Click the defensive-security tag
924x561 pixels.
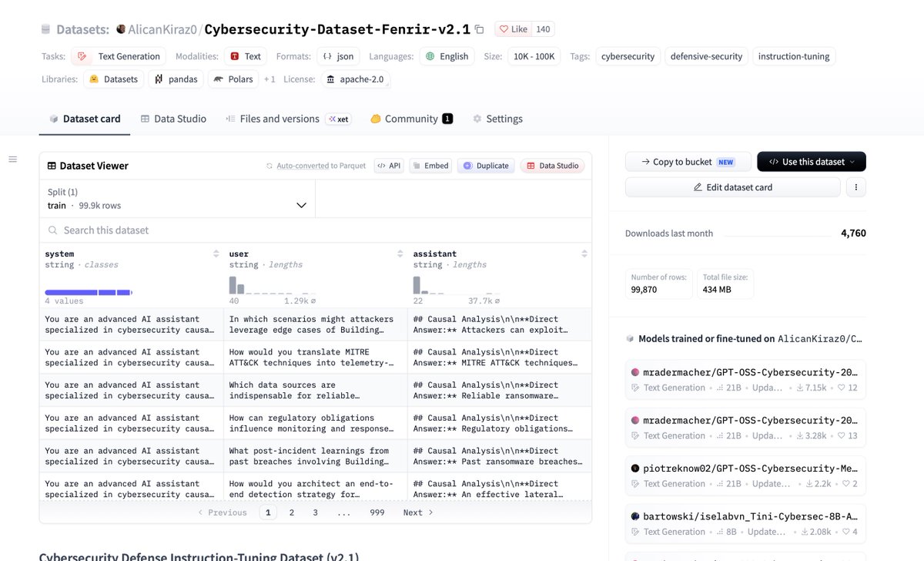coord(706,56)
